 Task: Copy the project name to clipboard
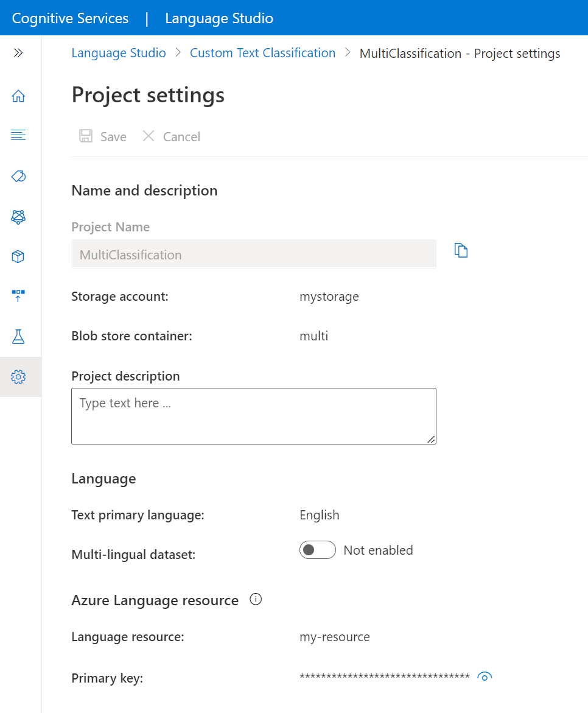461,250
